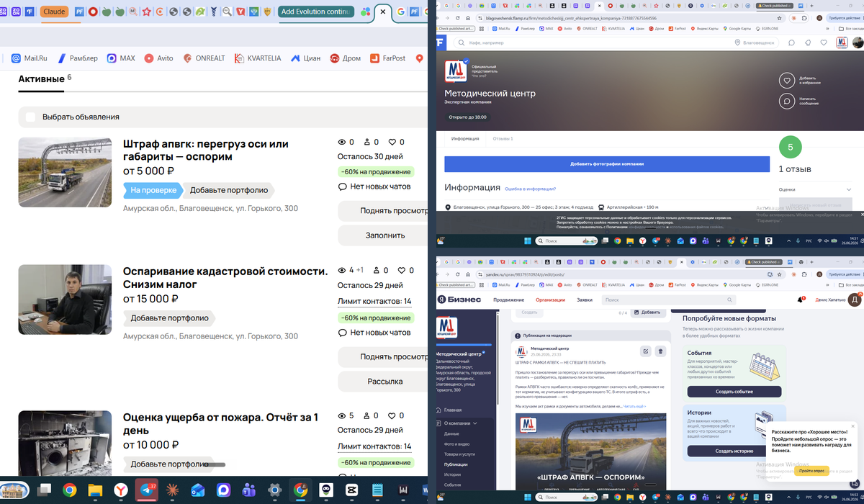Viewport: 864px width, 504px height.
Task: Tick the 'Выбрать объявления' checkbox in Avito
Action: click(x=30, y=117)
